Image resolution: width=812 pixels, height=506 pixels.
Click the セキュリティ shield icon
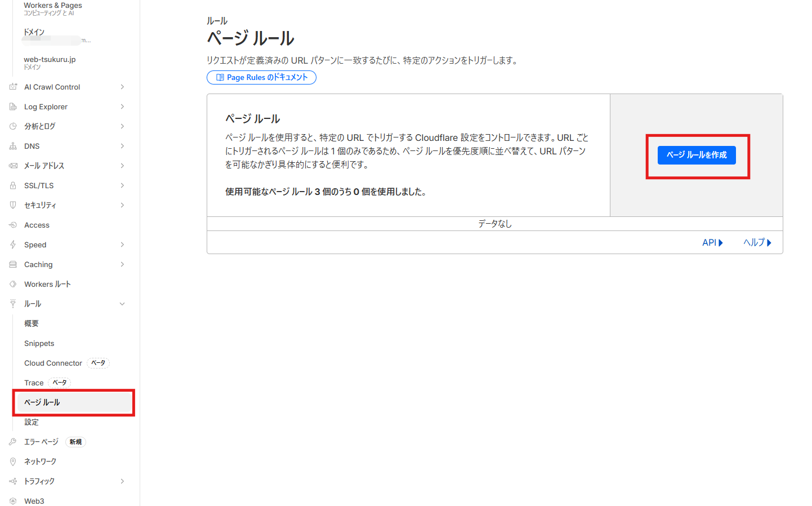(14, 205)
